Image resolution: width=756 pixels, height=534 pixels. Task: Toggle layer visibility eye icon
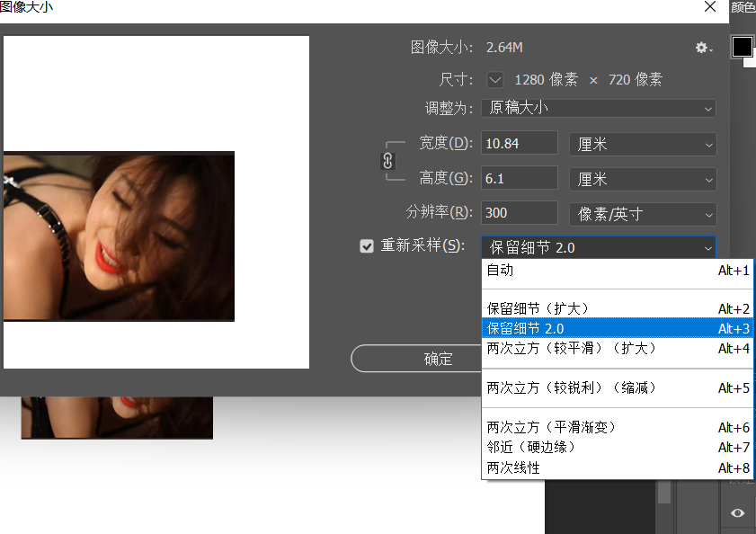(x=737, y=512)
